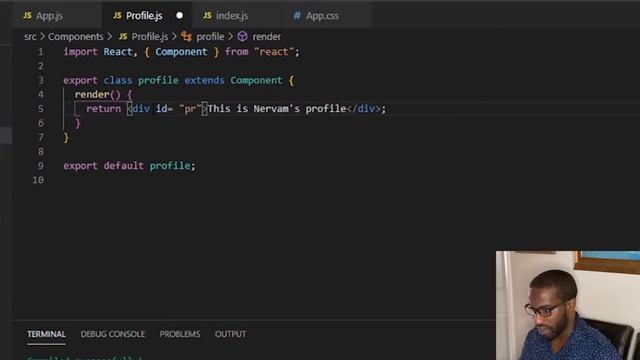Click the webcam video overlay

pyautogui.click(x=568, y=305)
